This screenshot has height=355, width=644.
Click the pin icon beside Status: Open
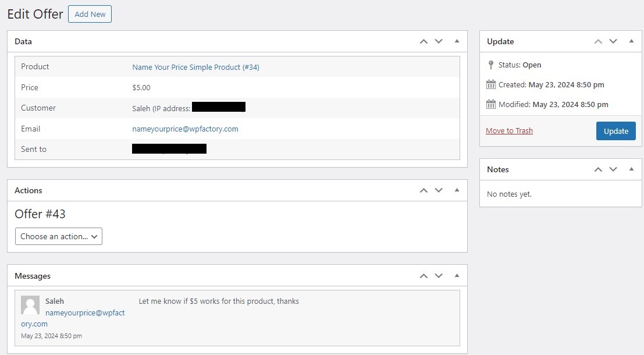[x=490, y=65]
